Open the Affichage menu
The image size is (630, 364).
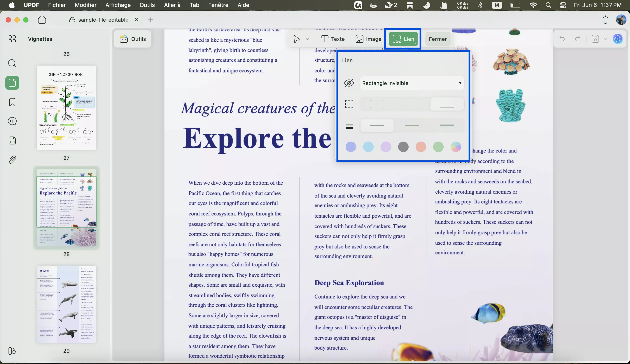[x=118, y=5]
